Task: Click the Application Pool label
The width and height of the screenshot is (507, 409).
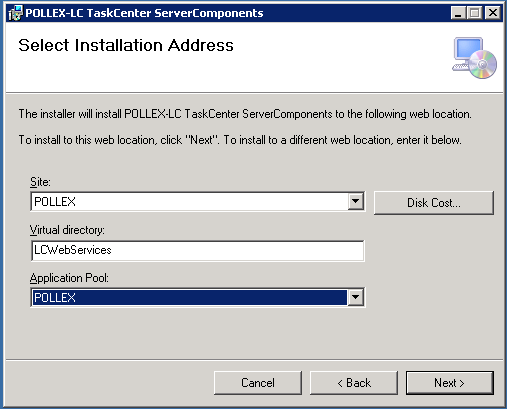Action: 69,278
